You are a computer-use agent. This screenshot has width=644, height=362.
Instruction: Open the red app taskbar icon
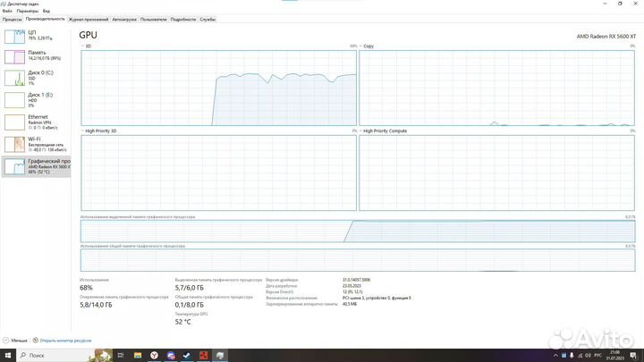pos(203,356)
